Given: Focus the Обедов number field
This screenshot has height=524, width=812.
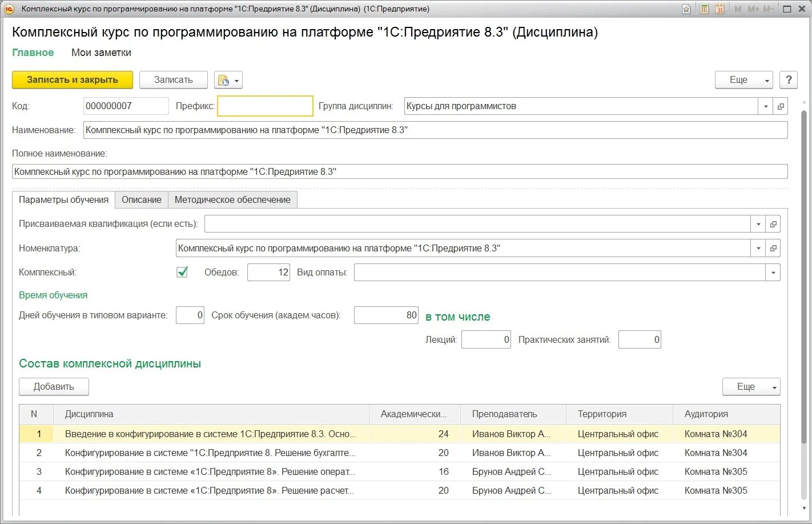Looking at the screenshot, I should (x=268, y=273).
